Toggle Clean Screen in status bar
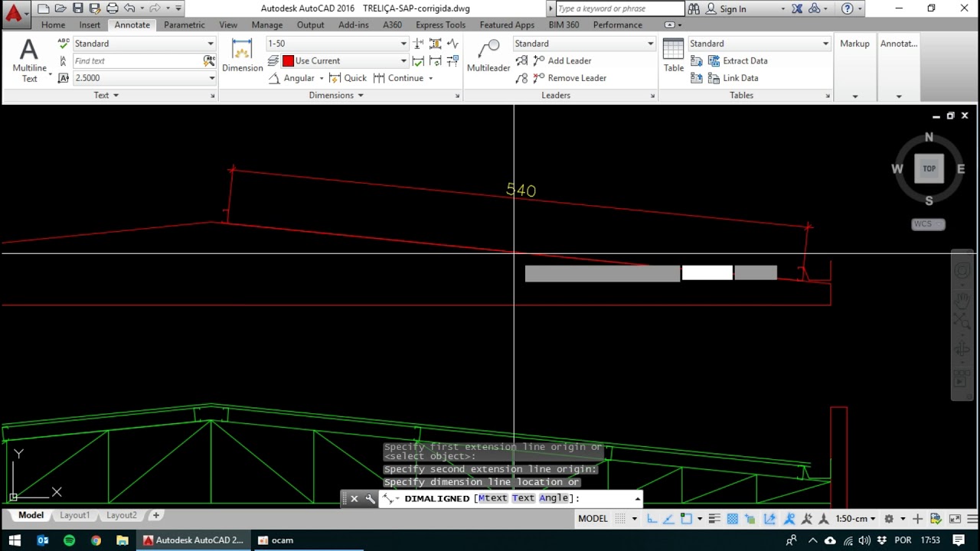The height and width of the screenshot is (551, 980). (x=955, y=519)
